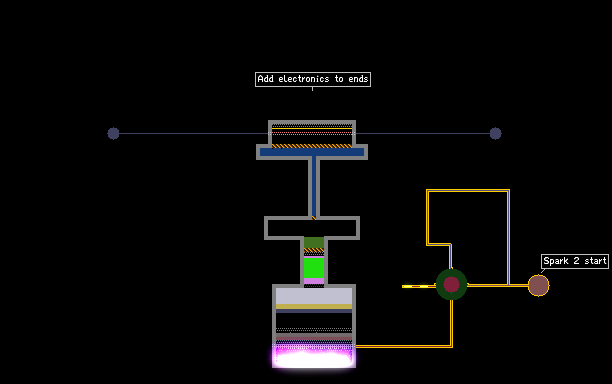Click the bright green block in the column
The width and height of the screenshot is (612, 384).
pos(314,268)
